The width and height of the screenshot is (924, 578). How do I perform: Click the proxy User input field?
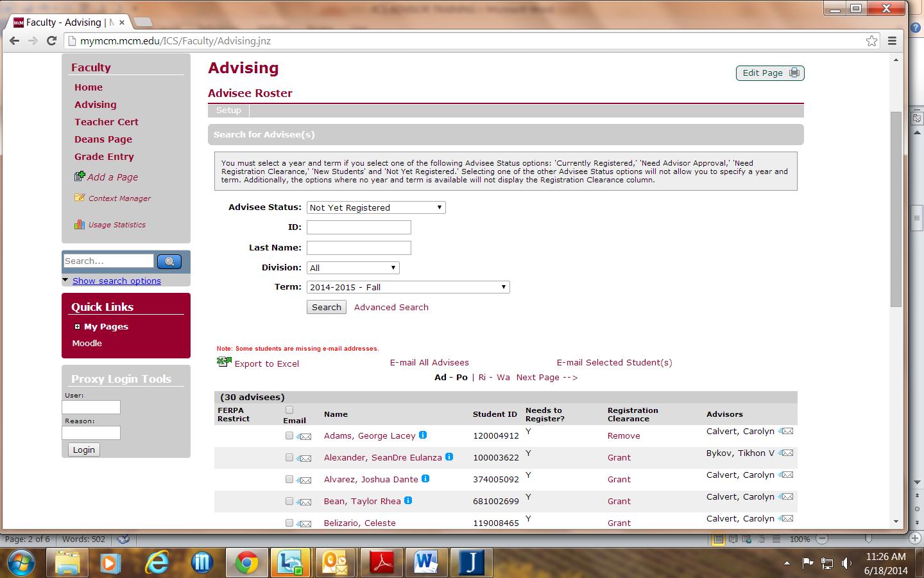(91, 407)
